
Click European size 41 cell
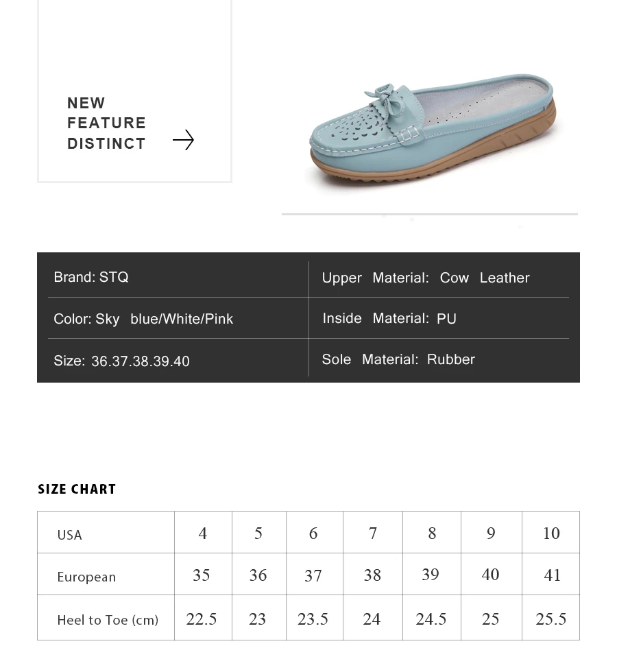pyautogui.click(x=552, y=575)
